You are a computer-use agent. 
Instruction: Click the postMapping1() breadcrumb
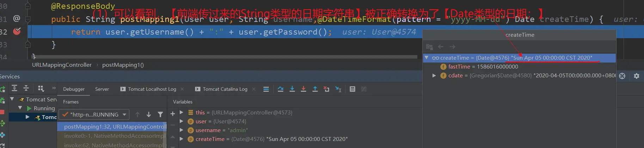[123, 65]
